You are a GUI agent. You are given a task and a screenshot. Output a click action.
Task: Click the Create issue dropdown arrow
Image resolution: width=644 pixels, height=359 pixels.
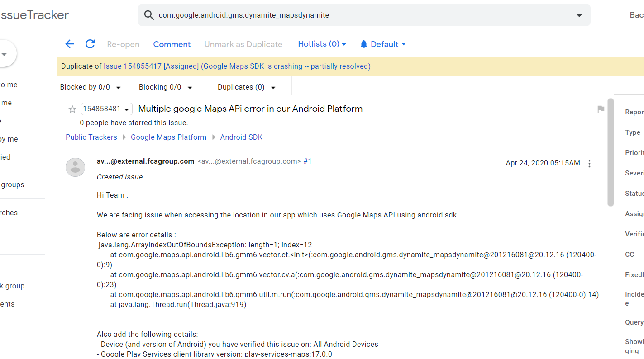pos(5,54)
